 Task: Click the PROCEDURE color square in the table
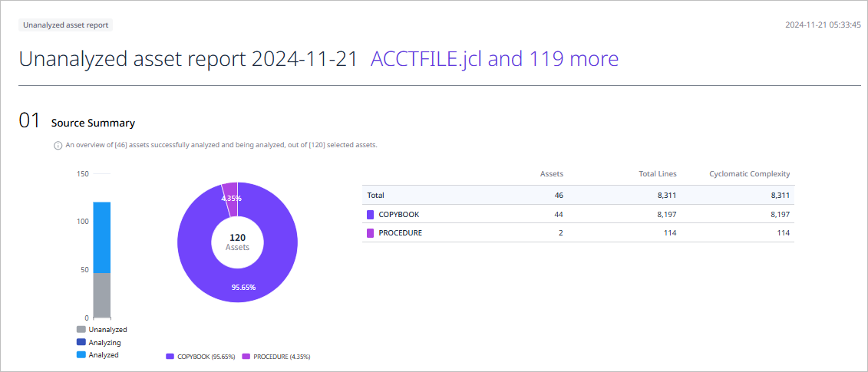tap(371, 233)
